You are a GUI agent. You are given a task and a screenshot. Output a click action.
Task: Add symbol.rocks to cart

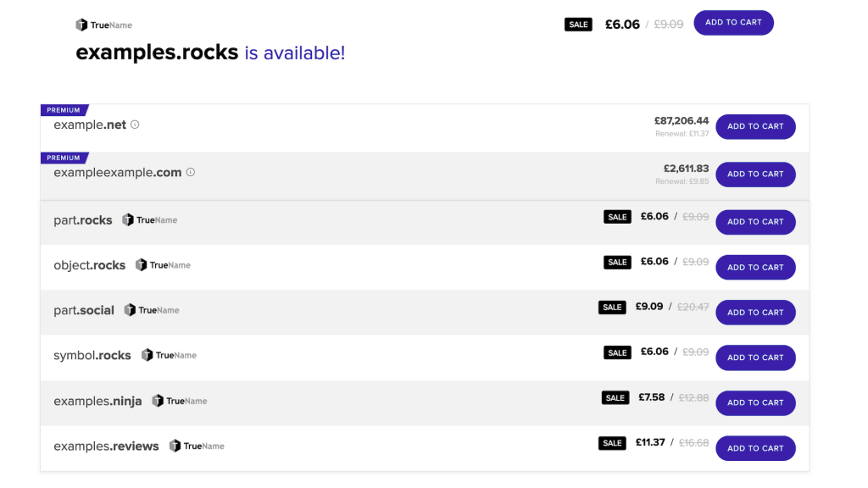pos(755,358)
